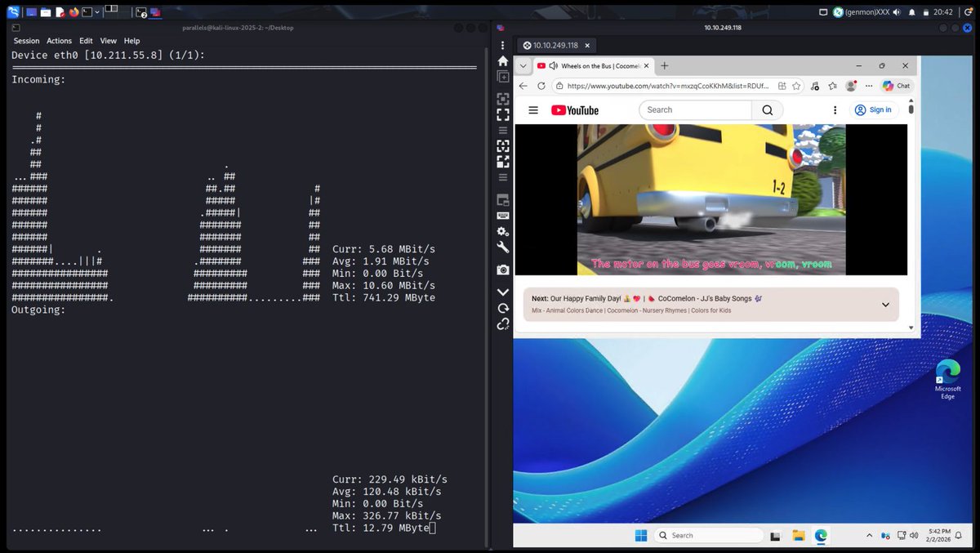Show desktop via the blue panel icon
980x553 pixels.
pyautogui.click(x=31, y=12)
